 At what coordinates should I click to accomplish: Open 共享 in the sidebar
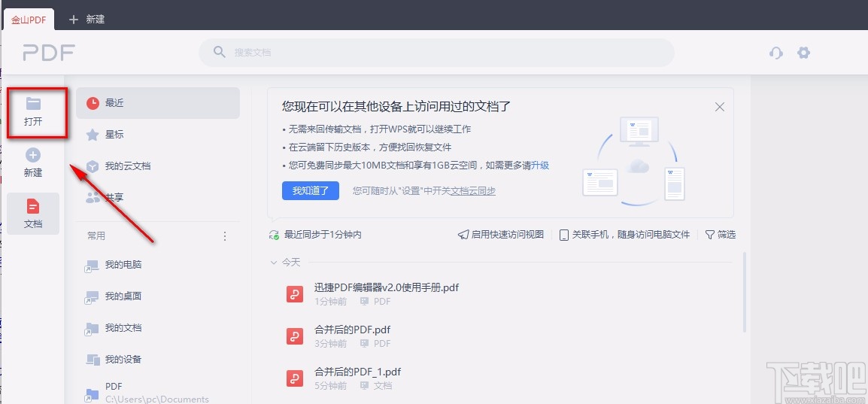click(x=158, y=197)
